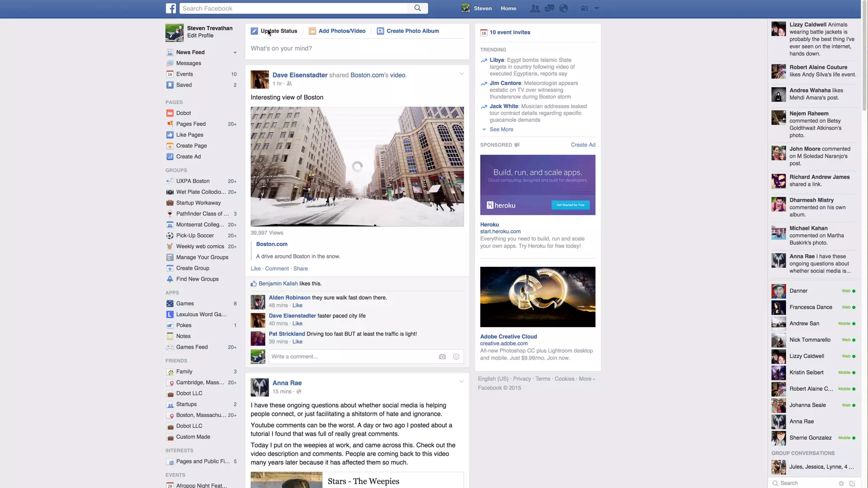Click the Boston snow video thumbnail
The height and width of the screenshot is (488, 868).
click(x=357, y=166)
